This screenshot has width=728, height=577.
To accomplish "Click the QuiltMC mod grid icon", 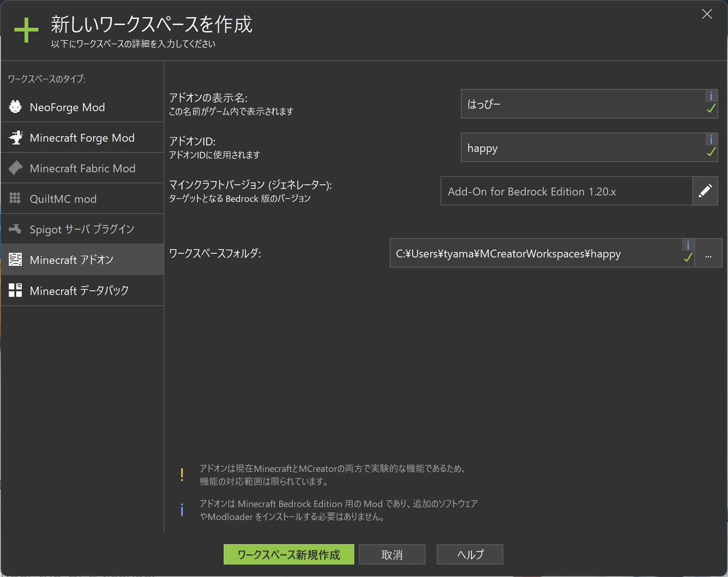I will coord(15,199).
